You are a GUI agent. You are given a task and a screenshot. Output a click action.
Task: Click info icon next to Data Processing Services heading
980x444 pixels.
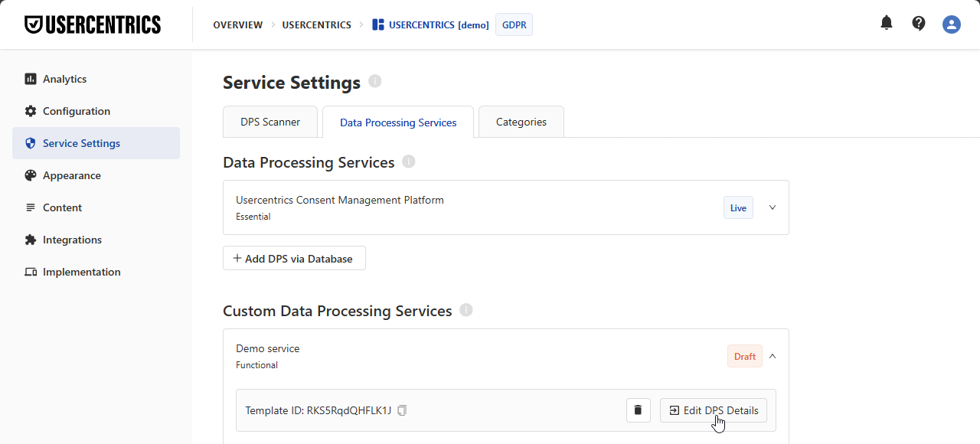[409, 162]
